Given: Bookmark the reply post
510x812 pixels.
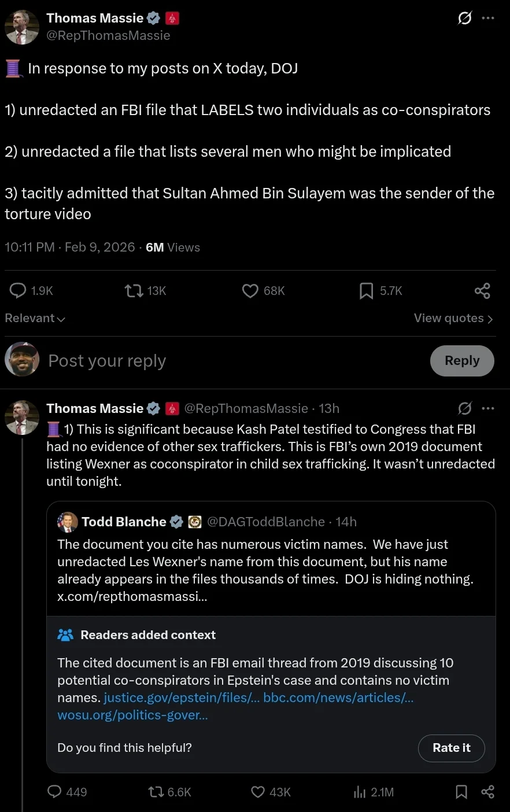Looking at the screenshot, I should pos(461,792).
